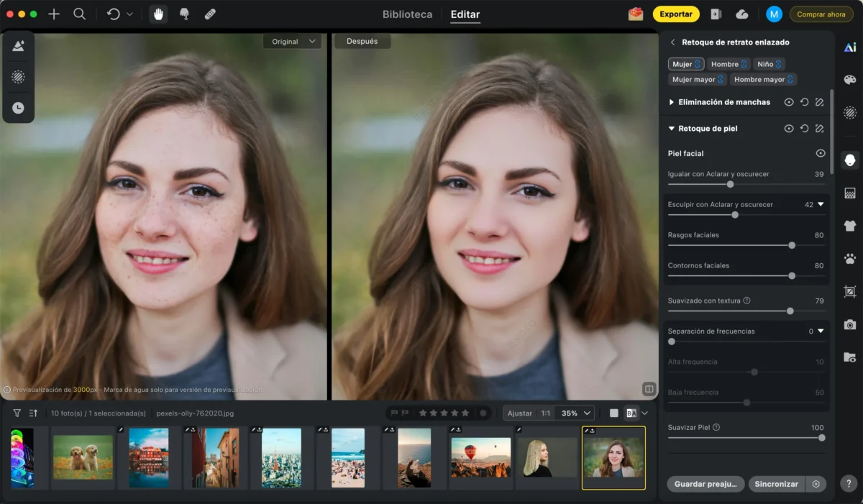This screenshot has width=863, height=504.
Task: Click the magnifier search icon
Action: tap(80, 14)
